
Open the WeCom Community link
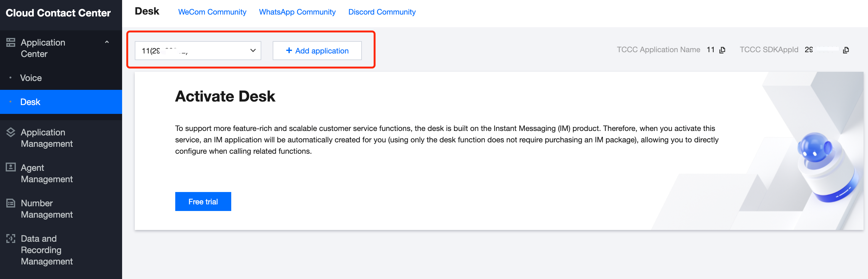click(212, 12)
